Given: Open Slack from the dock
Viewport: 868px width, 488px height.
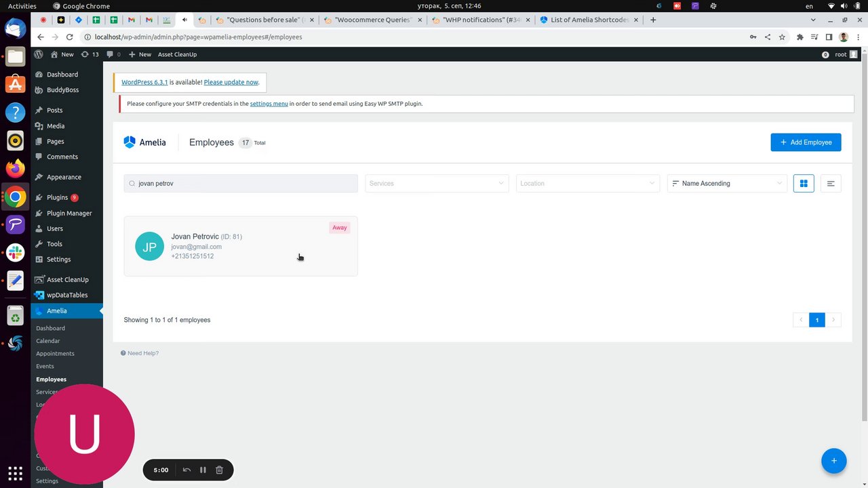Looking at the screenshot, I should (15, 252).
